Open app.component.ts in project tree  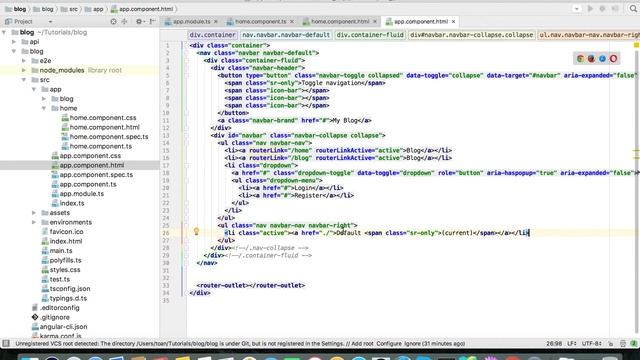[88, 184]
